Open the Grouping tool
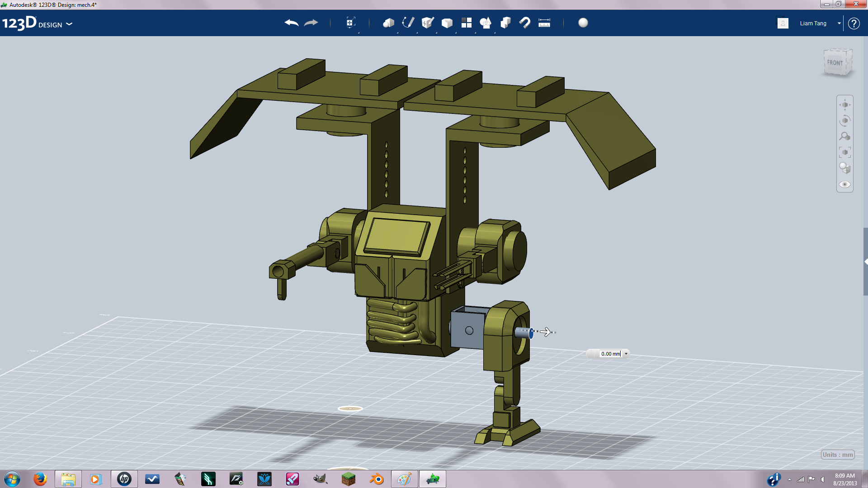The height and width of the screenshot is (488, 868). 486,23
